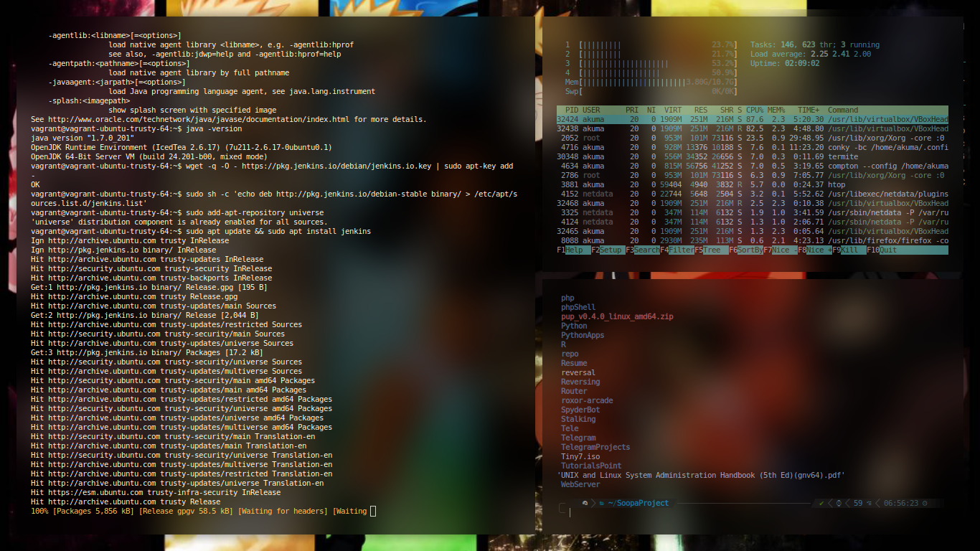Select the firefox process row PID 8088

click(753, 240)
